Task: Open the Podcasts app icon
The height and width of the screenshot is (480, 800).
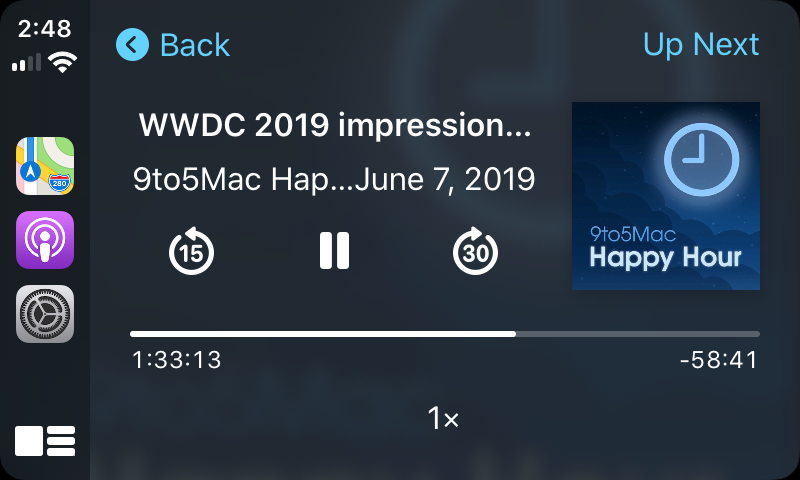Action: [45, 240]
